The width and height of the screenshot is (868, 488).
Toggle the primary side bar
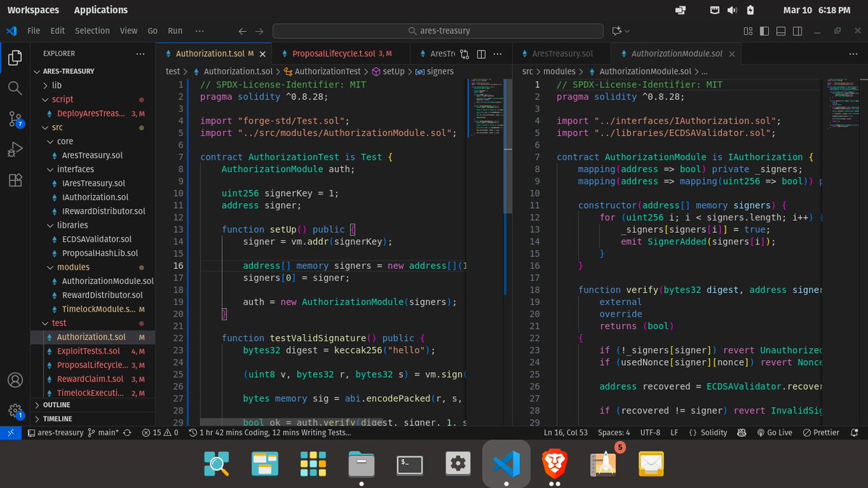click(x=764, y=31)
